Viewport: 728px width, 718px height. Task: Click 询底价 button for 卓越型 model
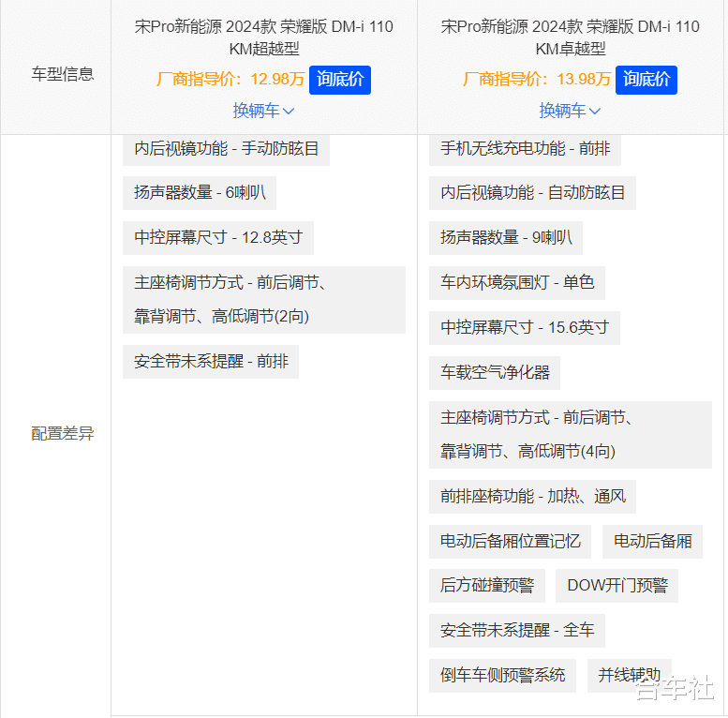[x=646, y=80]
